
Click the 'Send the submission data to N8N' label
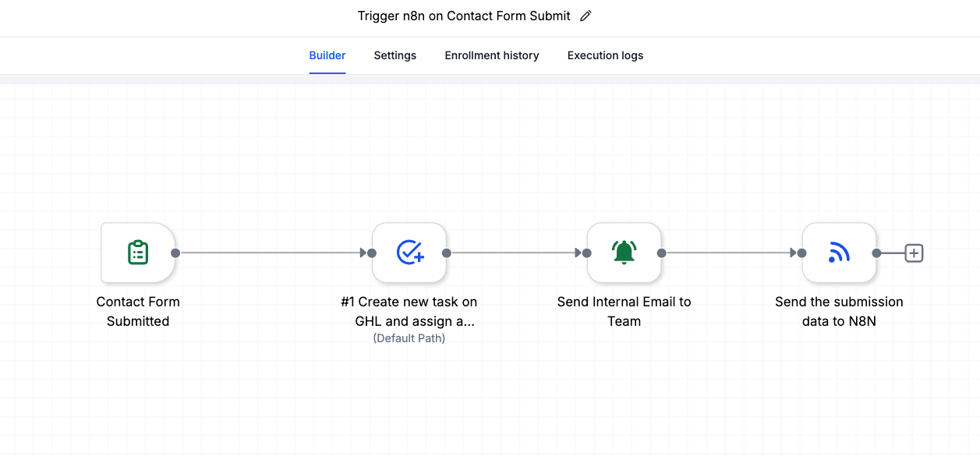point(839,311)
